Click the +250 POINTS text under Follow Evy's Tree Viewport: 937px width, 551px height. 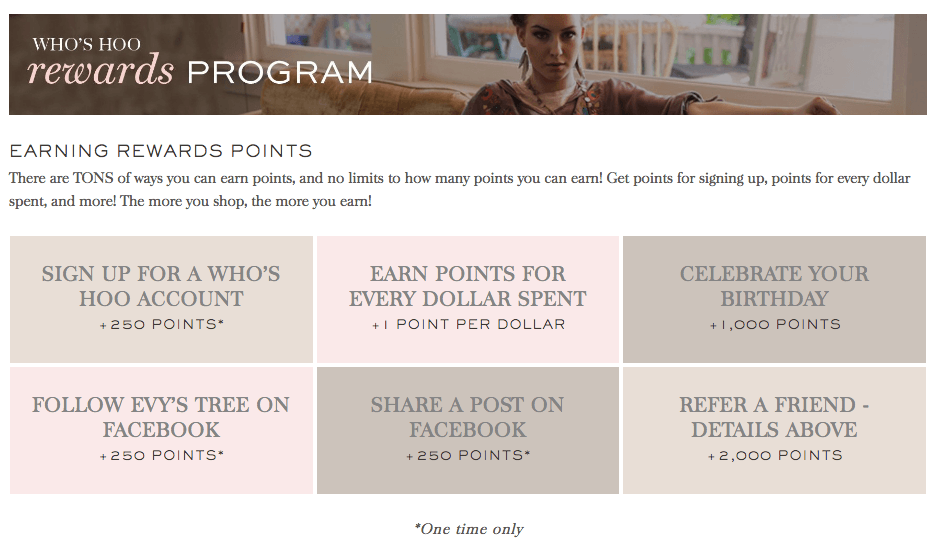point(161,455)
